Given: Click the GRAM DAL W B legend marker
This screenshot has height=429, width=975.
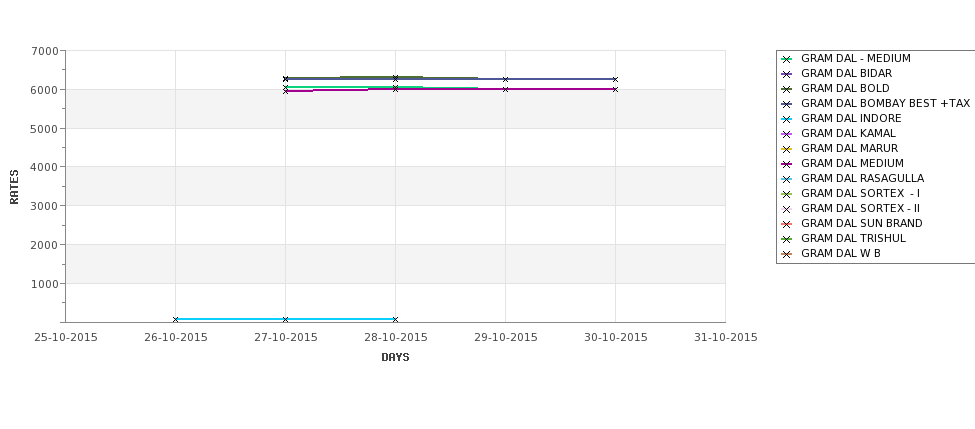Looking at the screenshot, I should tap(786, 254).
